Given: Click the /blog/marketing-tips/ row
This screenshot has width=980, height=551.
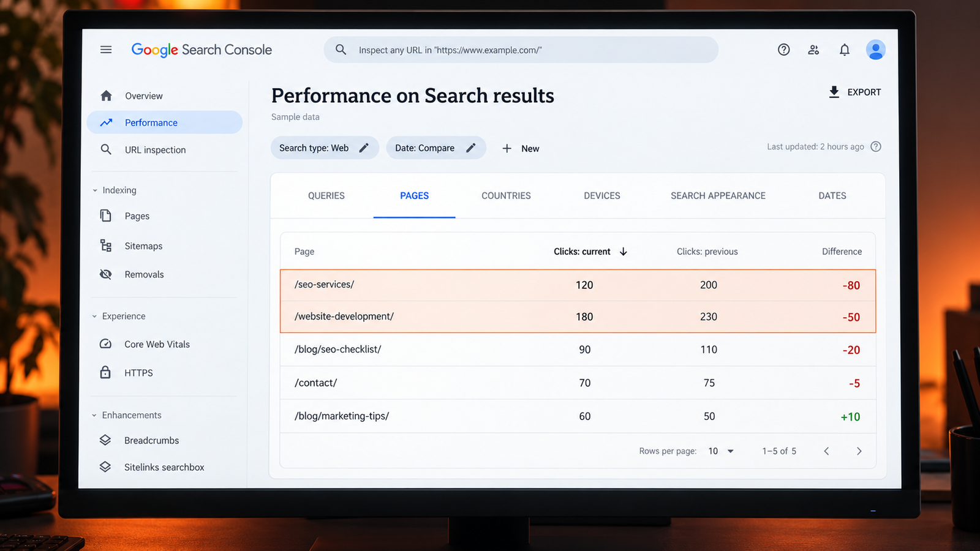Looking at the screenshot, I should [x=578, y=416].
